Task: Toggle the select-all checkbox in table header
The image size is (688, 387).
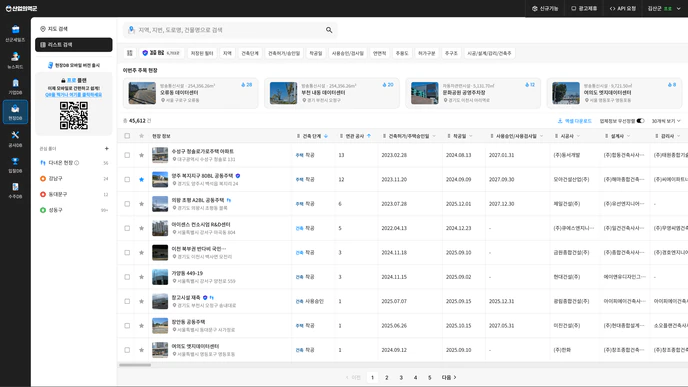Action: point(127,136)
